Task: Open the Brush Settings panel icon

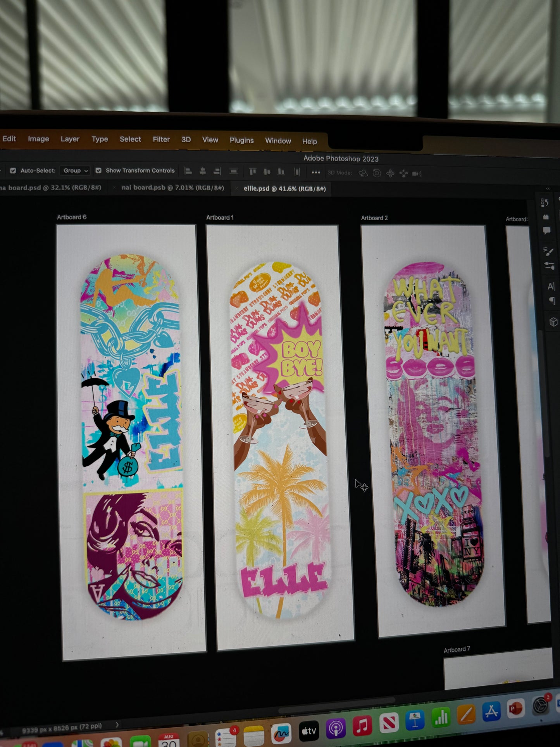Action: (548, 252)
